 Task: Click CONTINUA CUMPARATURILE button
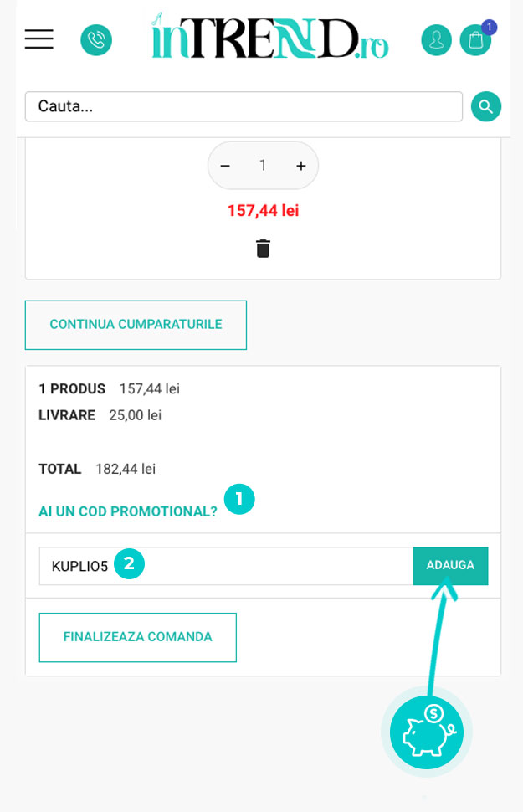(x=136, y=324)
